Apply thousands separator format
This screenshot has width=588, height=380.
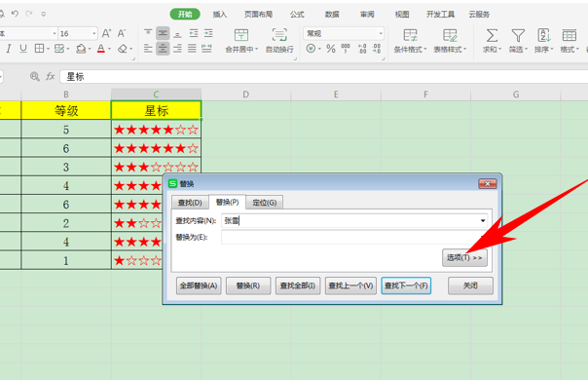click(x=346, y=49)
